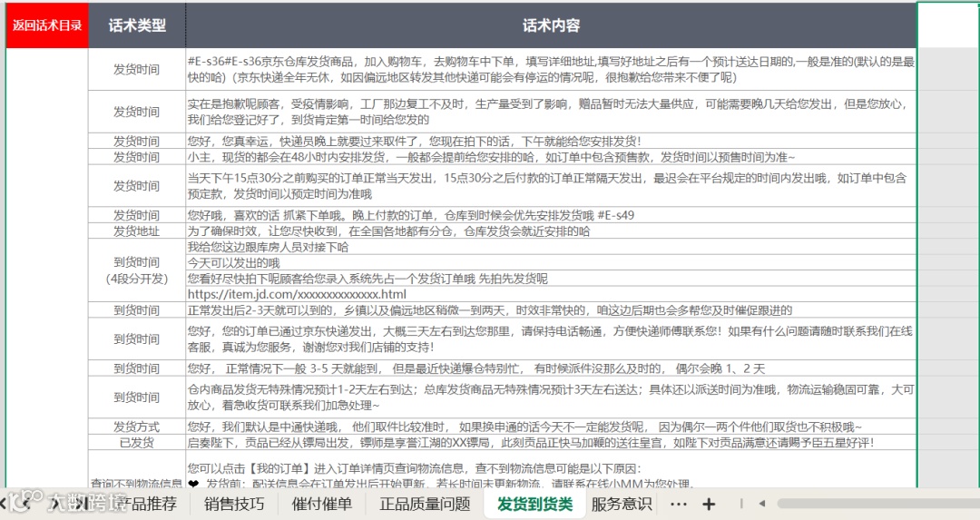Select 发货时间 label beside the #E-s36 row
The width and height of the screenshot is (980, 520).
tap(137, 69)
